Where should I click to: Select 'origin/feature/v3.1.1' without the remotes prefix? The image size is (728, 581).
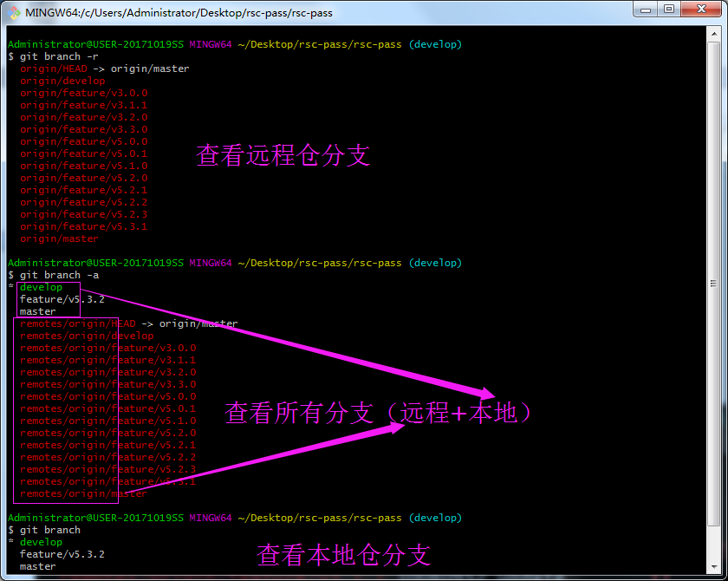[83, 105]
